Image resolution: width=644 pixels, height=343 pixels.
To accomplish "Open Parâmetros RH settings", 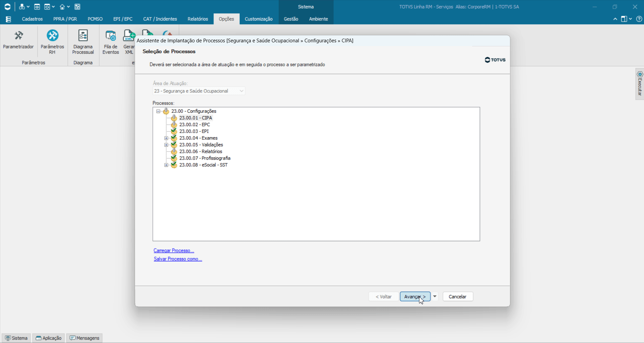I will [52, 42].
